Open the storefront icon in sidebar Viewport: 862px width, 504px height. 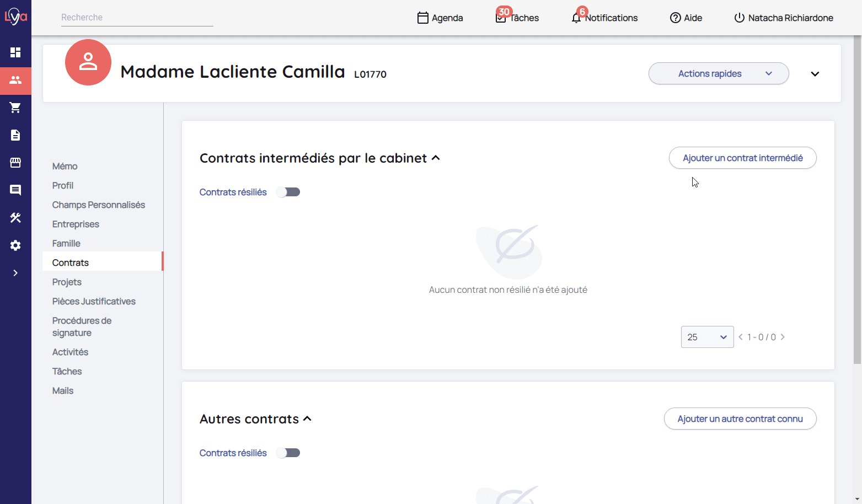tap(15, 163)
